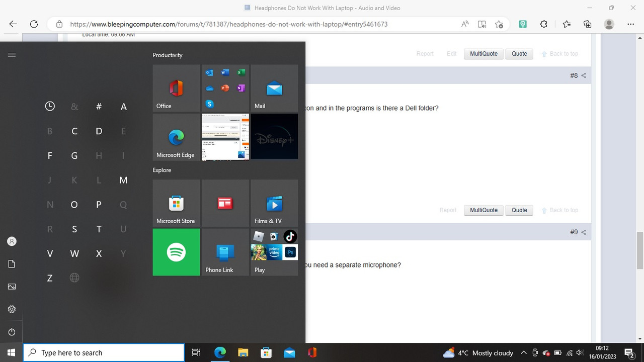
Task: Add this page to favorites
Action: point(499,24)
